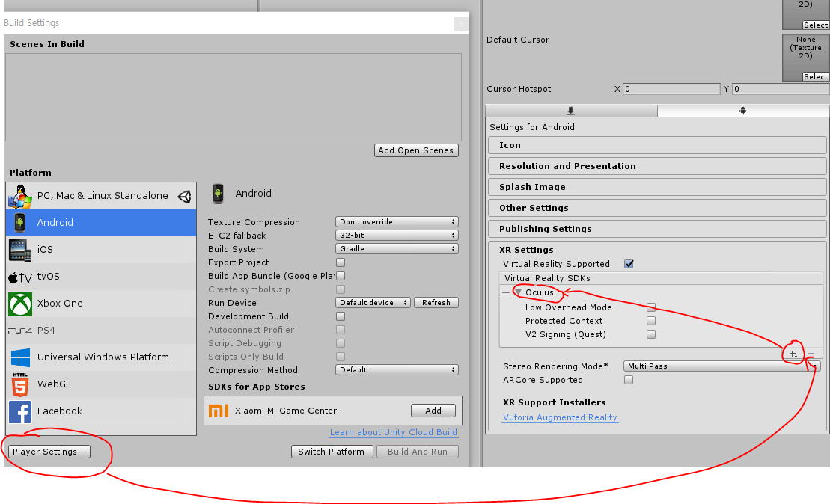
Task: Expand Resolution and Presentation section
Action: click(657, 166)
